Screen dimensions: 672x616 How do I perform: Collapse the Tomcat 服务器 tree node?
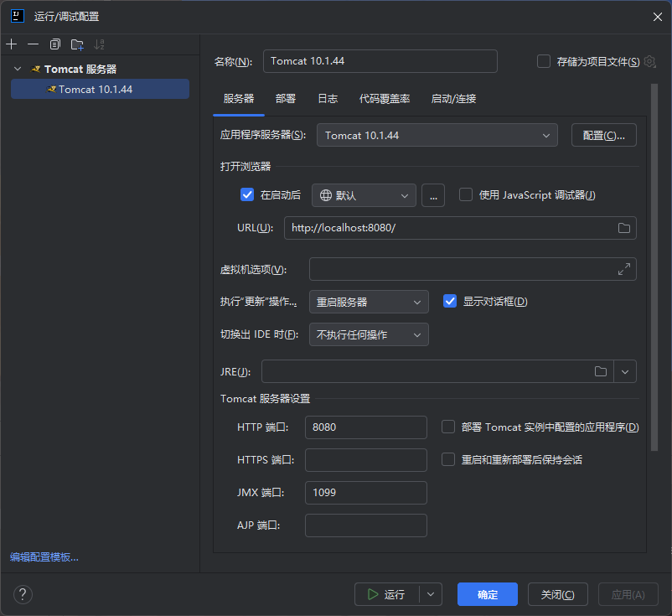coord(18,69)
